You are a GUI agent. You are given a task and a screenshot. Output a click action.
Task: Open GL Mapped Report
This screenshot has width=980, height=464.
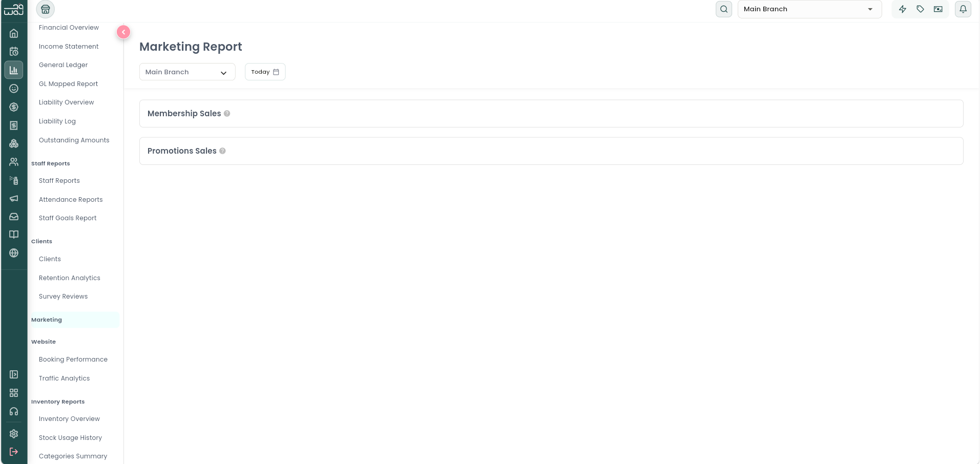[69, 84]
